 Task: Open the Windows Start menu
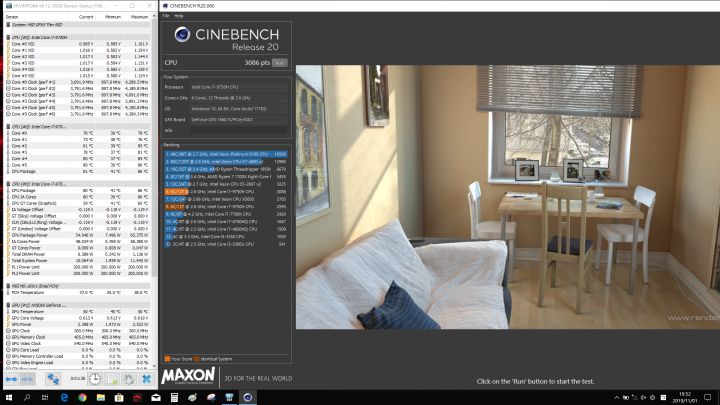click(9, 398)
